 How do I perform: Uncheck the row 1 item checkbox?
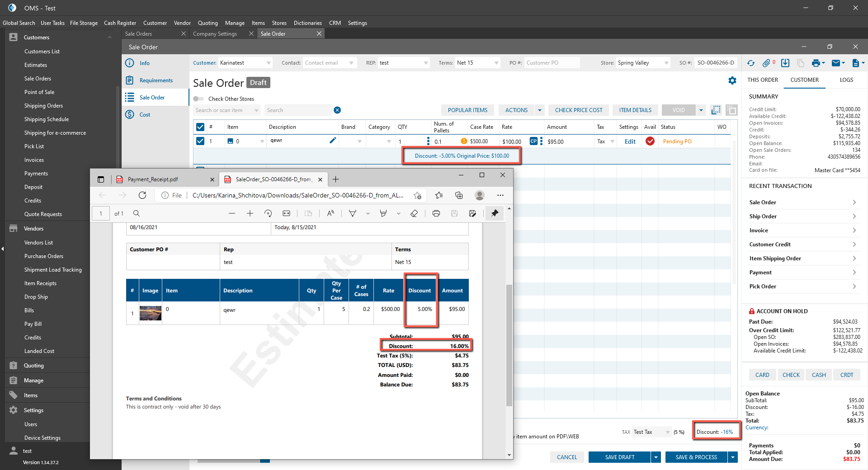pos(200,141)
